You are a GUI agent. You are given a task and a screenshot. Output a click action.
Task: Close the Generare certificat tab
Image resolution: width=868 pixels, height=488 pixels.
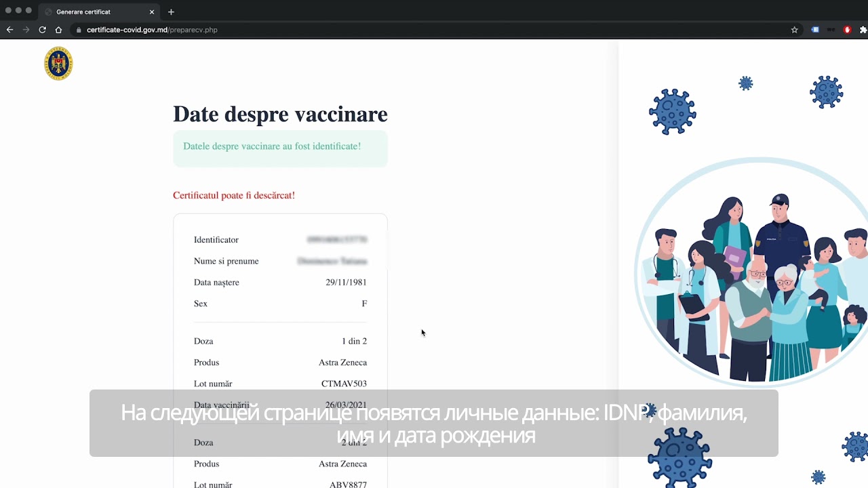(152, 12)
